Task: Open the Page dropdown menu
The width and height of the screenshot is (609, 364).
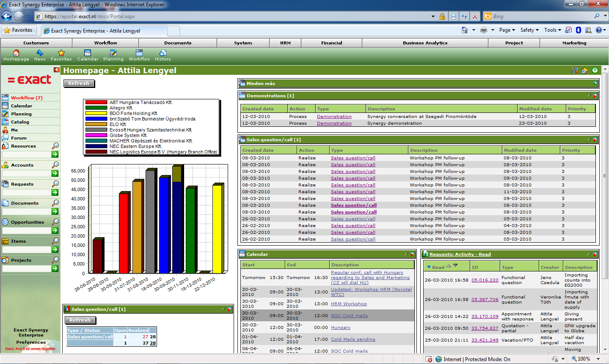Action: click(x=507, y=30)
